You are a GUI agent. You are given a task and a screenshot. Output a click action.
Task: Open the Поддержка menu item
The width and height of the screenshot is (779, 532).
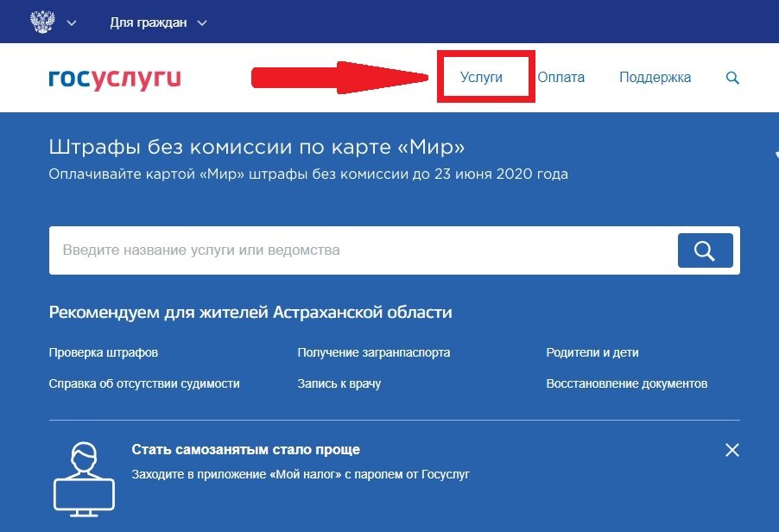pyautogui.click(x=655, y=77)
